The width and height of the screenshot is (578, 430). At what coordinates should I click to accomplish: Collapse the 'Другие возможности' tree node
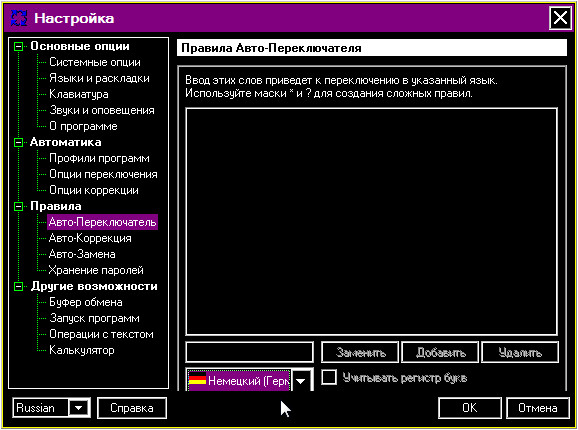click(x=18, y=286)
